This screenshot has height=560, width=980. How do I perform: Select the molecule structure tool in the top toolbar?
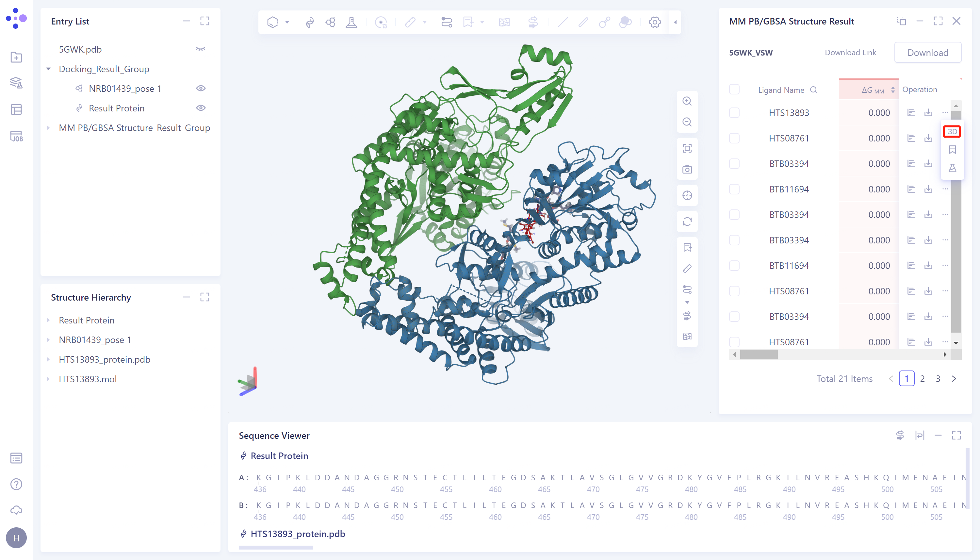coord(330,22)
